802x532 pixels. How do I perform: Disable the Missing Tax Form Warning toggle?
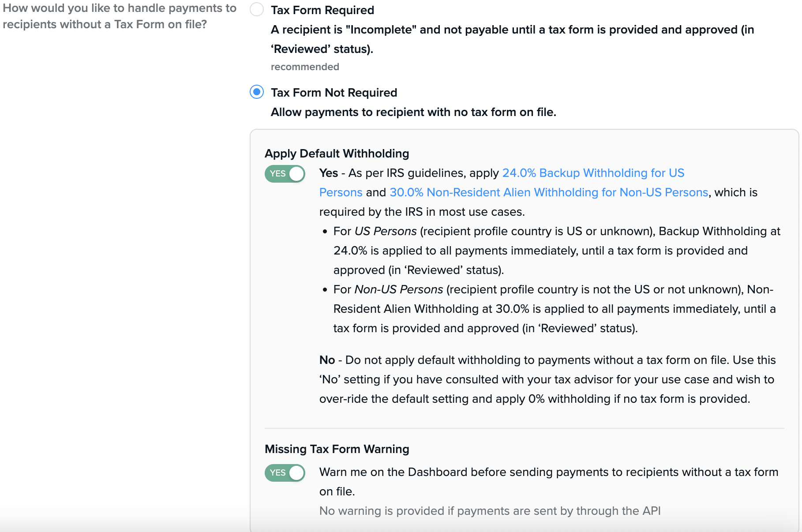coord(285,472)
